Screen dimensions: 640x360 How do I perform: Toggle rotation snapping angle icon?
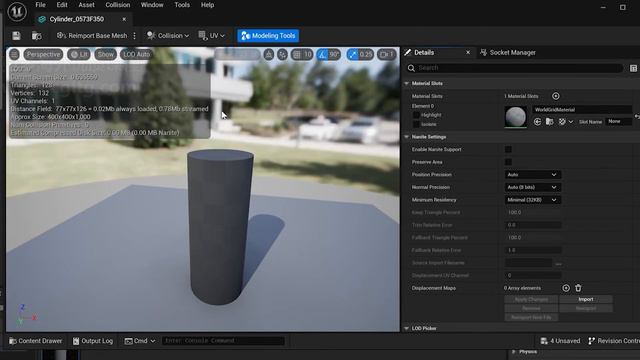(x=322, y=54)
